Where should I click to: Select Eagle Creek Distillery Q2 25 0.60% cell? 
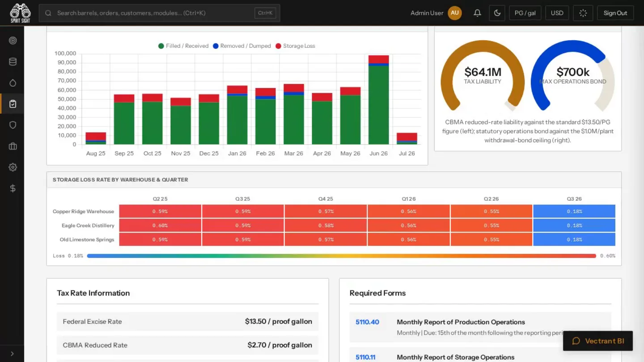coord(160,226)
